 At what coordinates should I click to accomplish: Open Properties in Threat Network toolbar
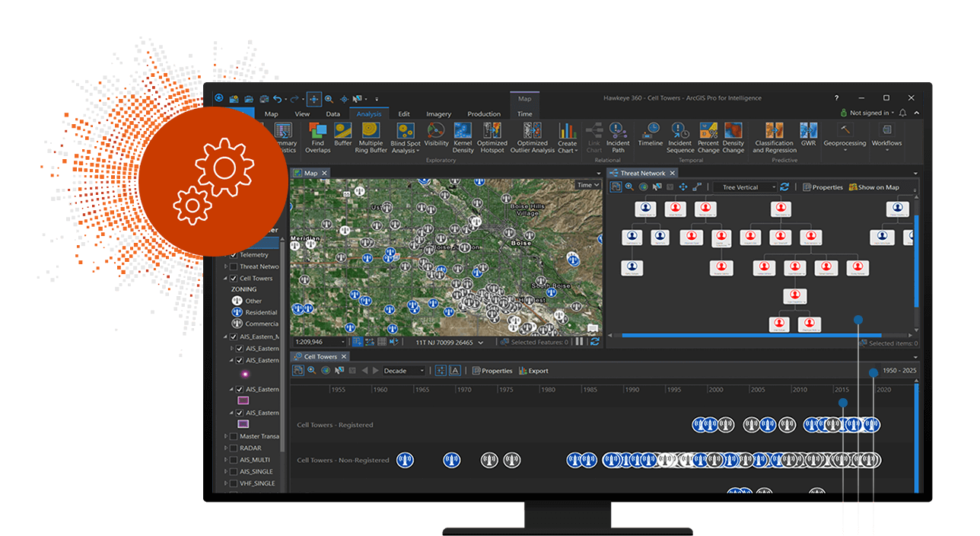click(x=823, y=187)
